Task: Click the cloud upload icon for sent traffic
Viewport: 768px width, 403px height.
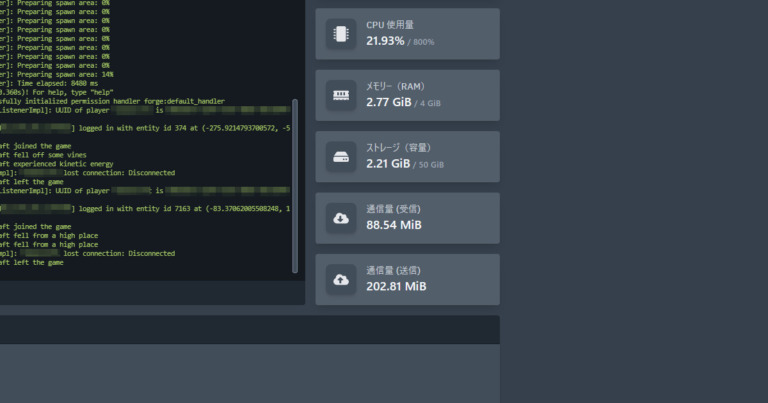Action: (x=341, y=280)
